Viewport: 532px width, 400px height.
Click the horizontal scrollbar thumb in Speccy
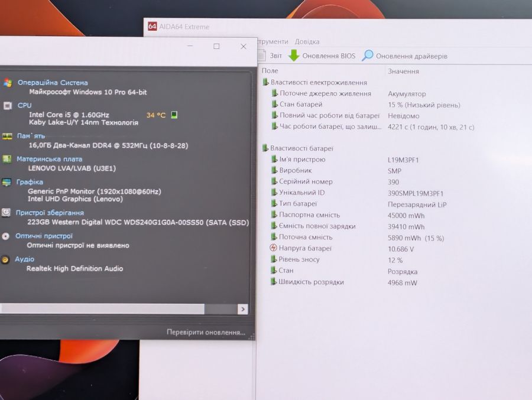[x=102, y=309]
